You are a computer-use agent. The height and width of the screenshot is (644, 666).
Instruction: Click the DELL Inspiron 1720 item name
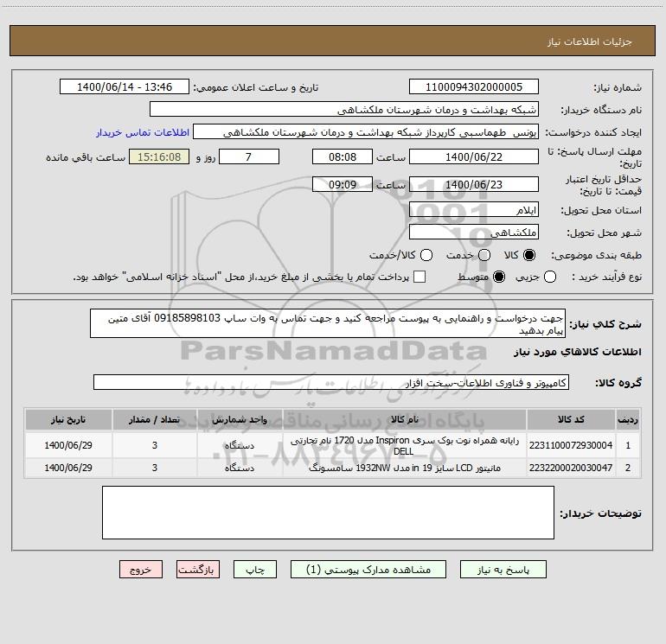coord(405,445)
